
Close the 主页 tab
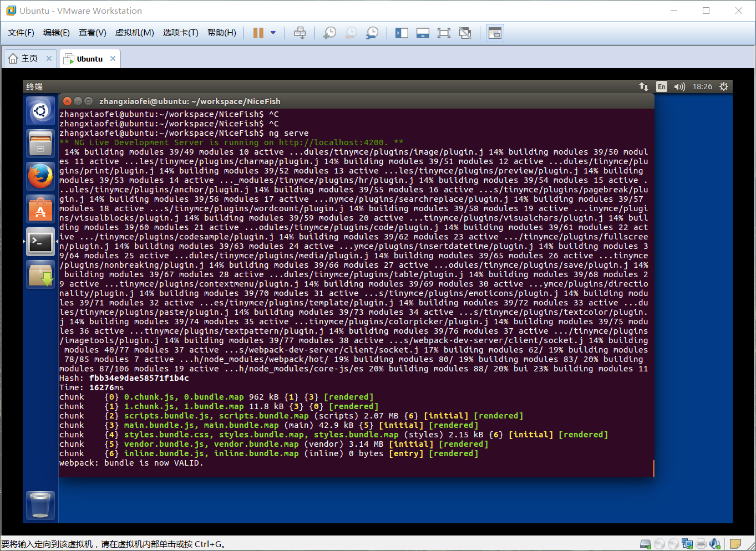49,58
